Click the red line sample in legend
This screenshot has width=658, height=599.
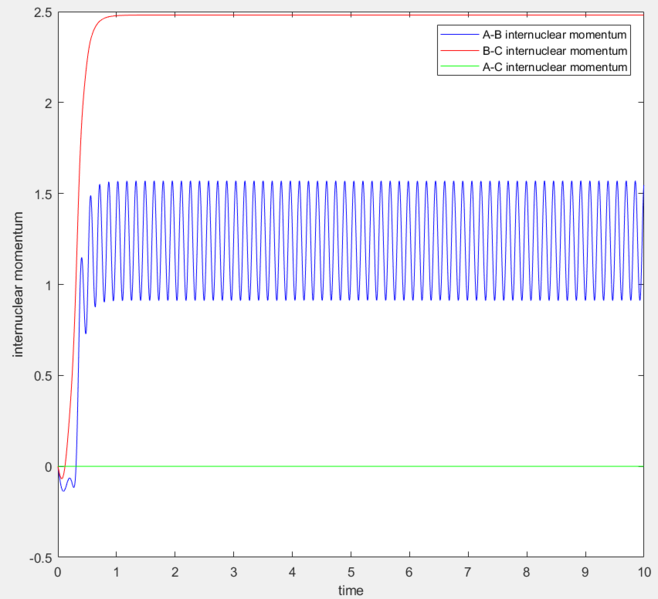[x=460, y=51]
